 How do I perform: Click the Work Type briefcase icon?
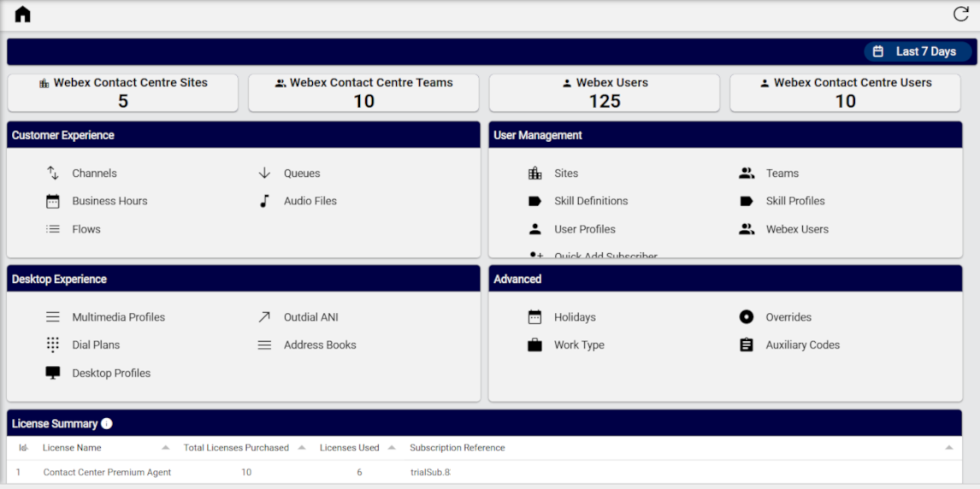tap(535, 345)
